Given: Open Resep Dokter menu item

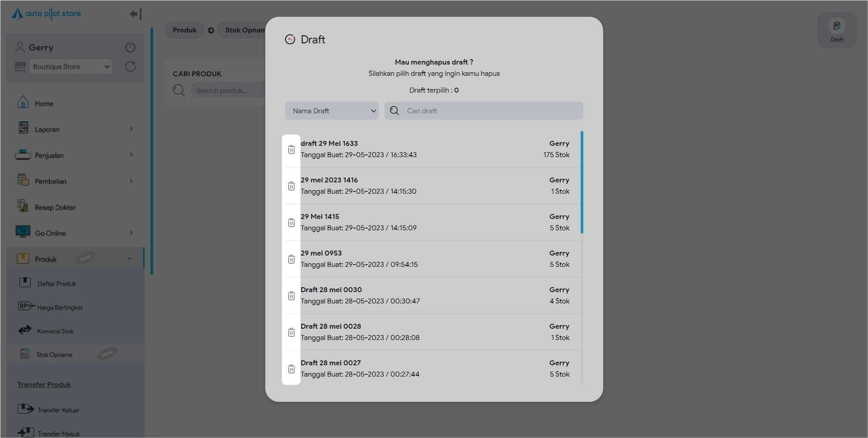Looking at the screenshot, I should click(55, 208).
